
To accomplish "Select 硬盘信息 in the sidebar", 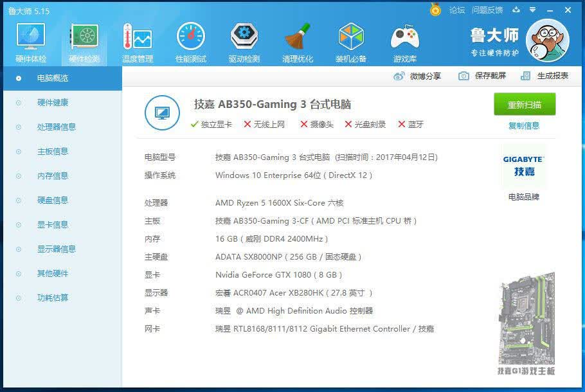I will [x=53, y=200].
